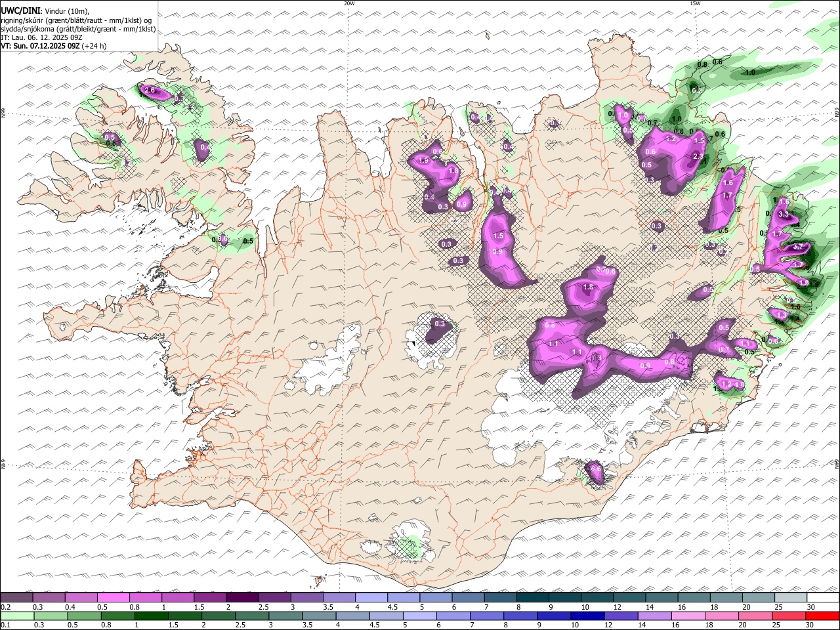
Task: Click the bright red rain swatch for 30
Action: pyautogui.click(x=823, y=616)
